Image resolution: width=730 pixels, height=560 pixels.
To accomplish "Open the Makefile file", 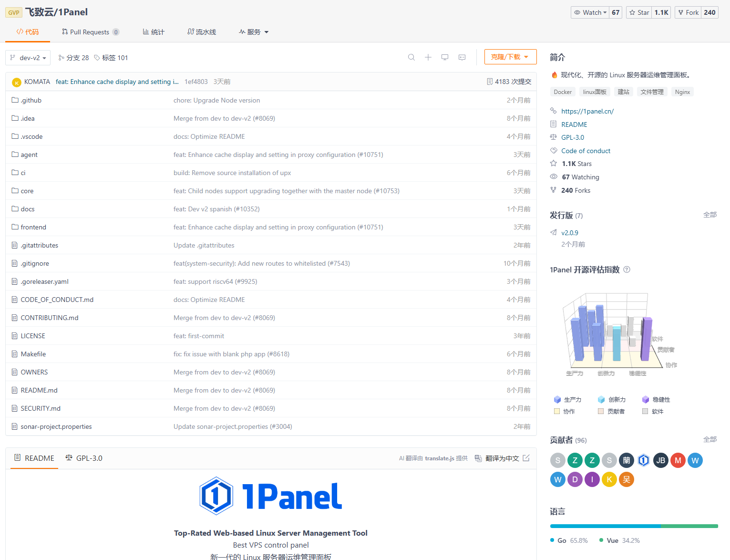I will pos(33,354).
